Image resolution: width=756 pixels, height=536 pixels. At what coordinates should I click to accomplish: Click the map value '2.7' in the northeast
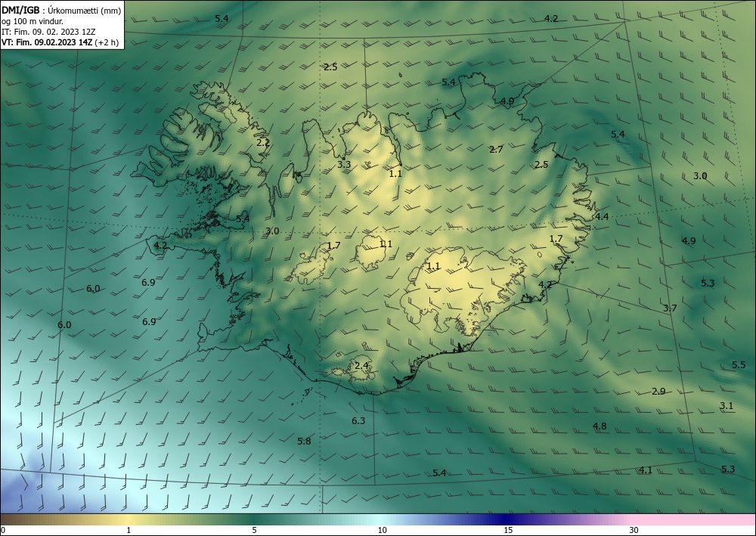click(496, 150)
